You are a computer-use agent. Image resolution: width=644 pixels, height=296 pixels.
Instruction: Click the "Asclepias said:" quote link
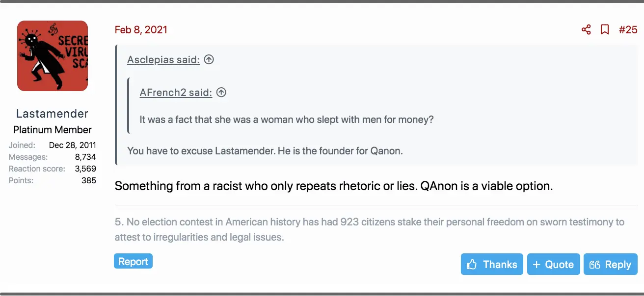click(x=163, y=60)
